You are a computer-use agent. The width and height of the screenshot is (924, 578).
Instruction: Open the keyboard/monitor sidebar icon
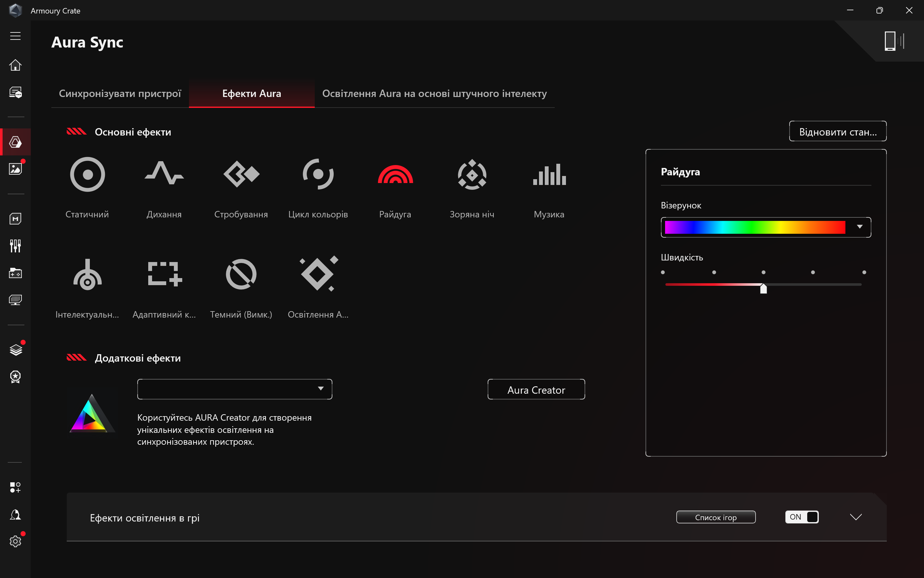click(x=15, y=300)
